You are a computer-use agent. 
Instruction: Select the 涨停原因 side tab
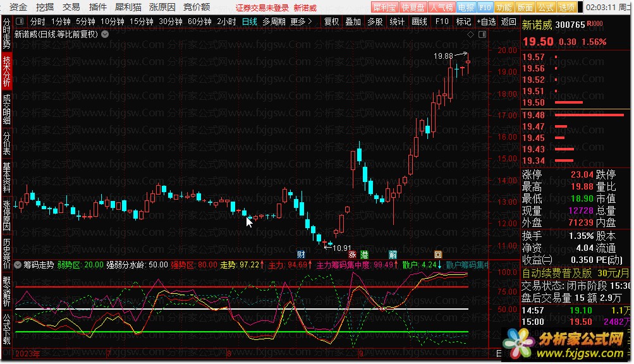click(x=6, y=215)
